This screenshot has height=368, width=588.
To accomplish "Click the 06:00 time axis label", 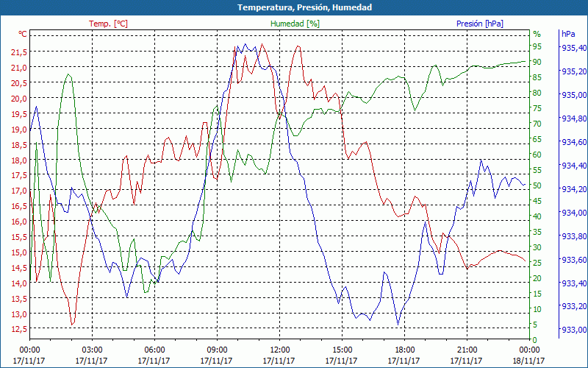I will coord(154,350).
